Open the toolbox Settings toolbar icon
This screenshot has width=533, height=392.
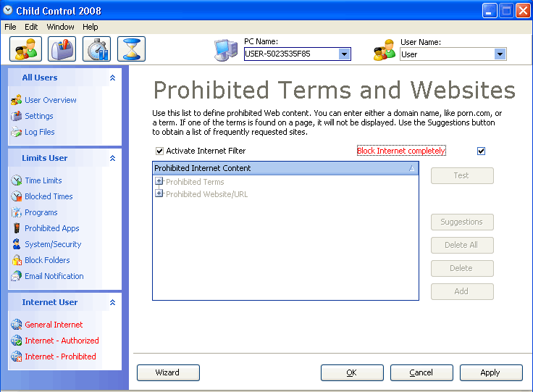pos(62,49)
